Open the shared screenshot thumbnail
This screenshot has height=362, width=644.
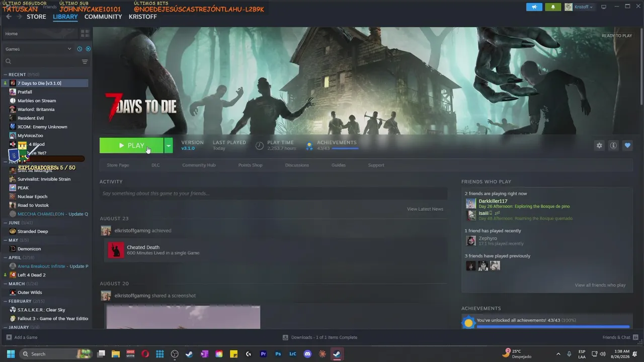coord(183,317)
